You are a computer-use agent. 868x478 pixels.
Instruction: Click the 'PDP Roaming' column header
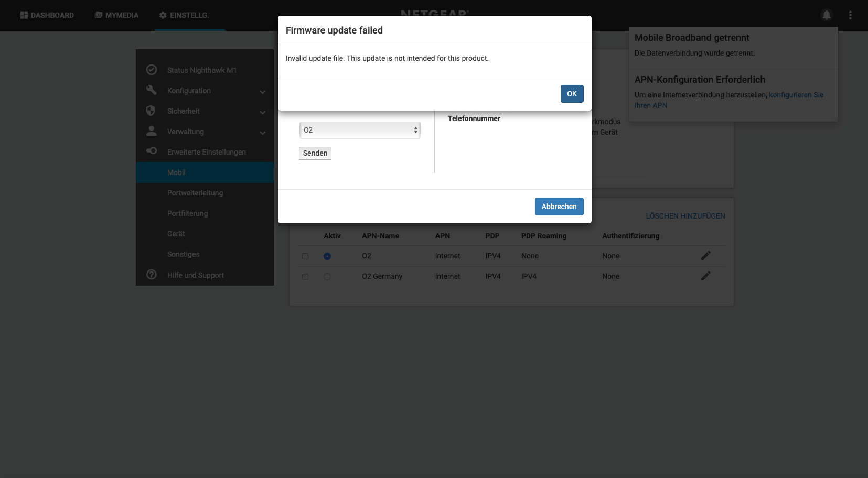544,236
